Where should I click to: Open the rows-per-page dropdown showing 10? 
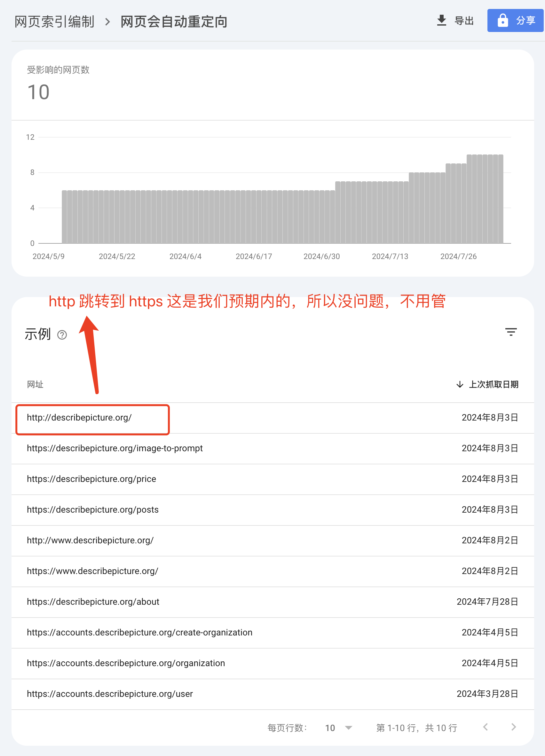point(339,728)
